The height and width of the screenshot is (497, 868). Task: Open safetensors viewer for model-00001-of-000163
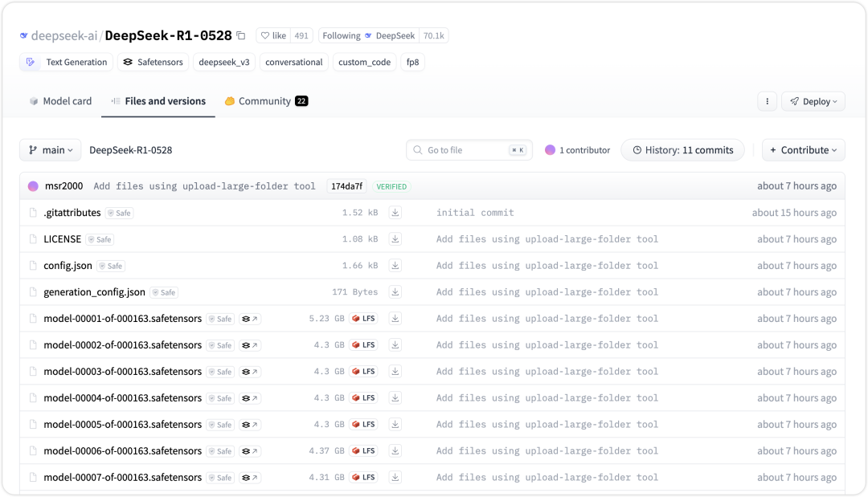click(x=250, y=319)
